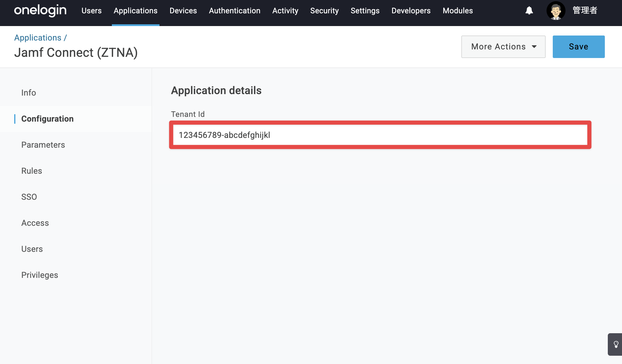The height and width of the screenshot is (364, 622).
Task: Switch to the Privileges tab
Action: tap(40, 275)
